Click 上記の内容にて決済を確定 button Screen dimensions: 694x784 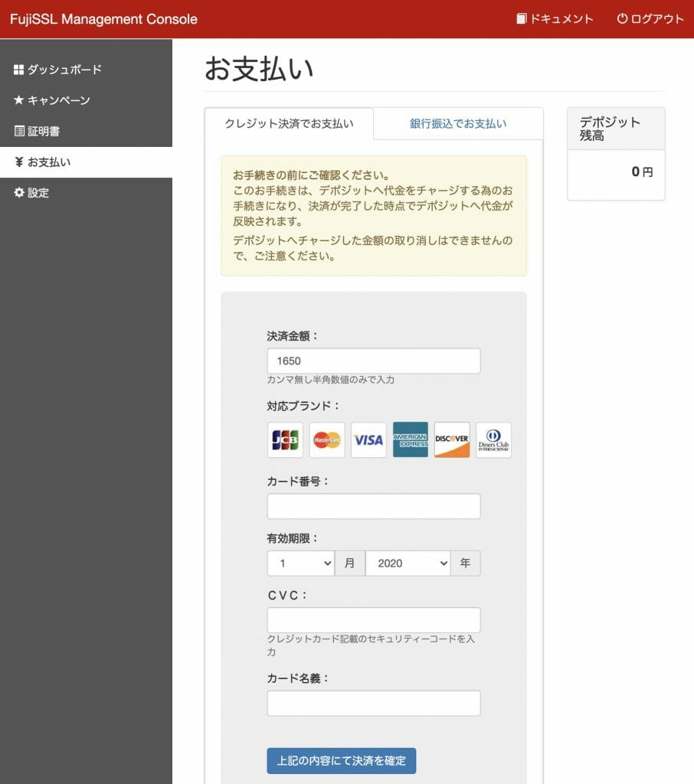341,761
